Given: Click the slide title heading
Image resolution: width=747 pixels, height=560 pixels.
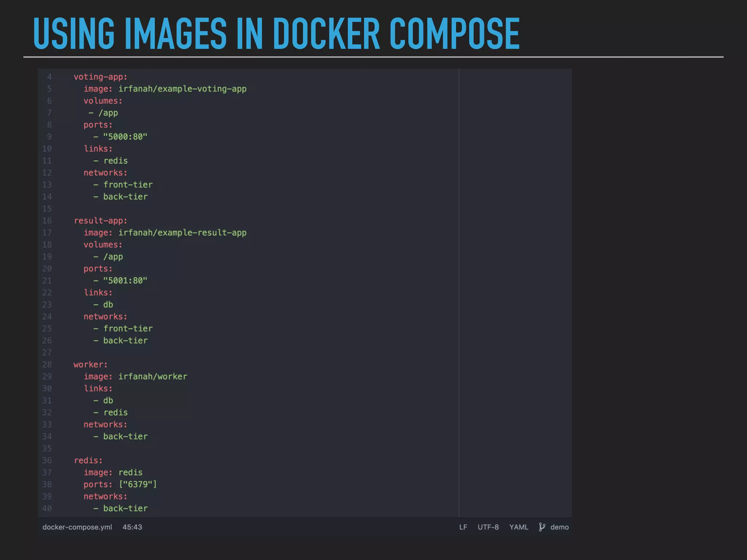Looking at the screenshot, I should coord(276,34).
